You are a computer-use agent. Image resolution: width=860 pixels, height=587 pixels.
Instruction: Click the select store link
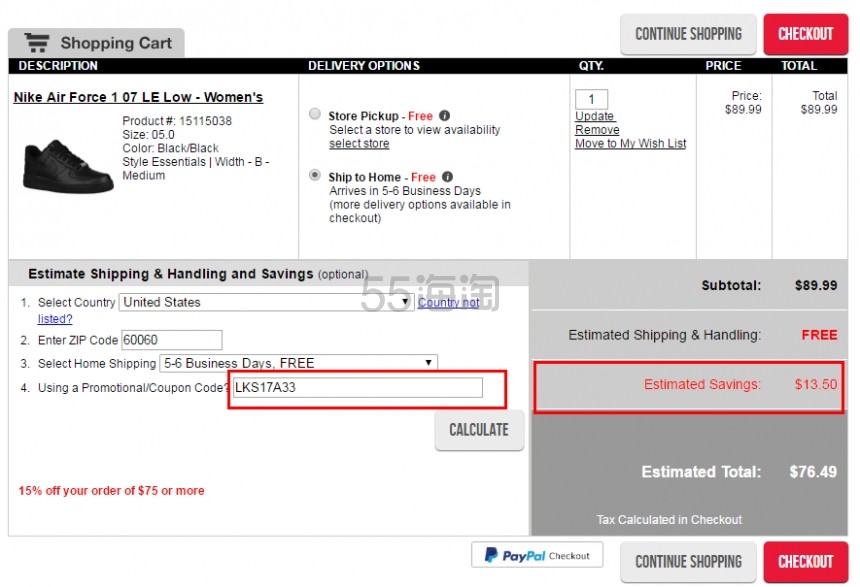point(359,144)
